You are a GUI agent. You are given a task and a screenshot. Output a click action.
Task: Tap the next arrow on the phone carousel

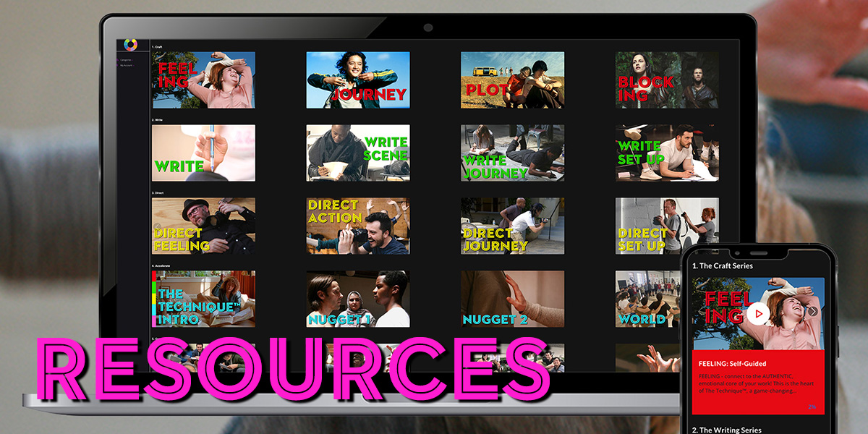pyautogui.click(x=812, y=312)
